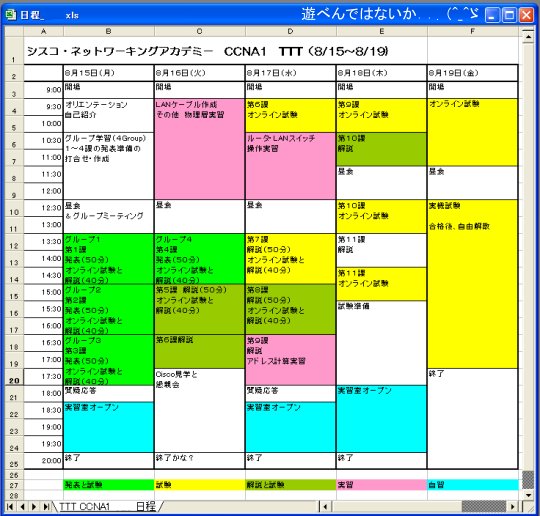Image resolution: width=540 pixels, height=516 pixels.
Task: Select the Cisco見学と懇親会 cell
Action: (199, 411)
